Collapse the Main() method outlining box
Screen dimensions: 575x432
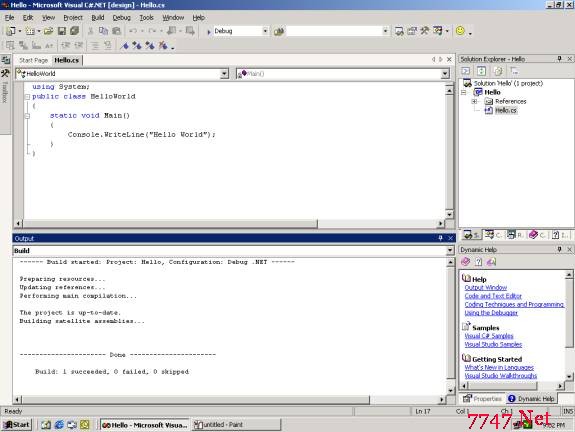[27, 116]
